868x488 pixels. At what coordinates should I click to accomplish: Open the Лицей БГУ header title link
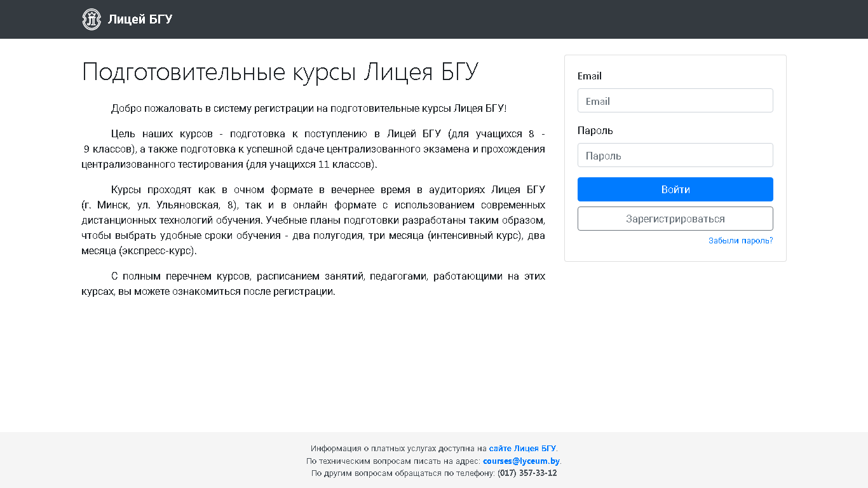(140, 19)
